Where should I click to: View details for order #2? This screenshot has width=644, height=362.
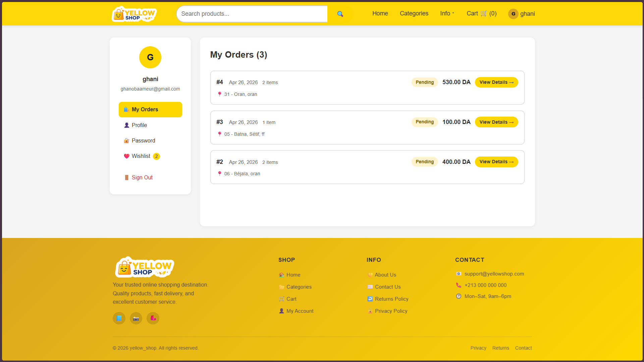pyautogui.click(x=496, y=162)
